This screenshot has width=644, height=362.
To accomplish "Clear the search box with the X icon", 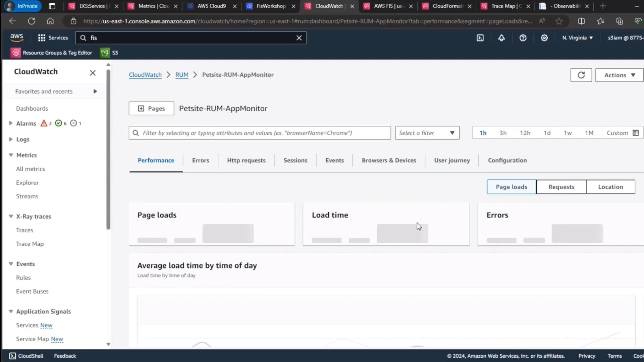I will click(299, 38).
